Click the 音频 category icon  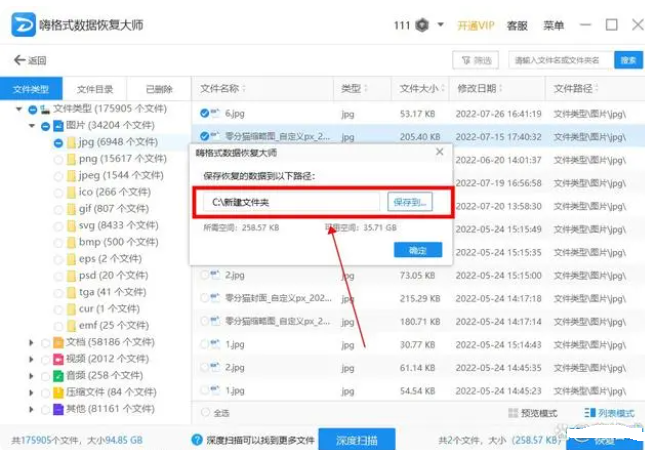(x=58, y=376)
